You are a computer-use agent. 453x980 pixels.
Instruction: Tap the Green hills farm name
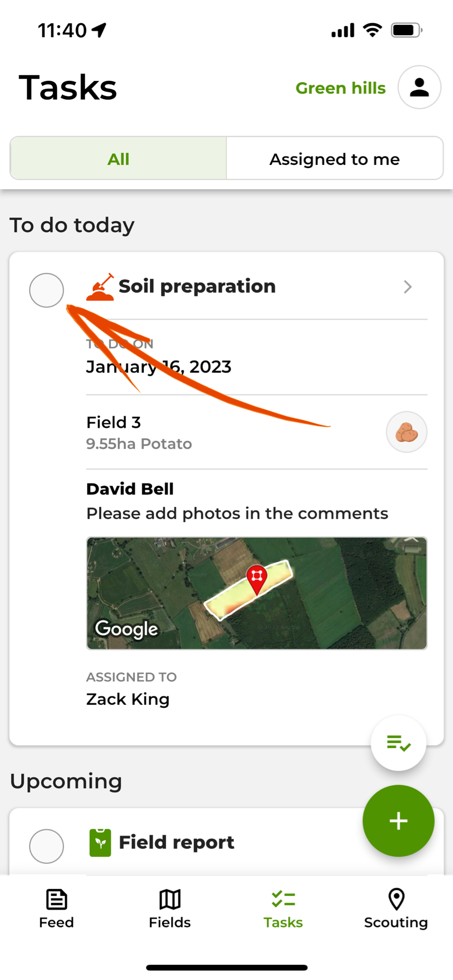340,88
